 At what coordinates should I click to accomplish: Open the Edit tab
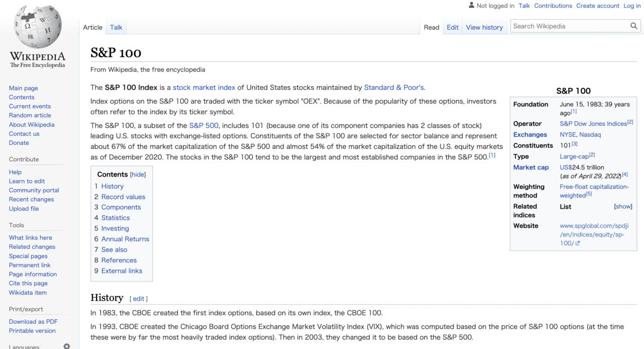(x=452, y=27)
